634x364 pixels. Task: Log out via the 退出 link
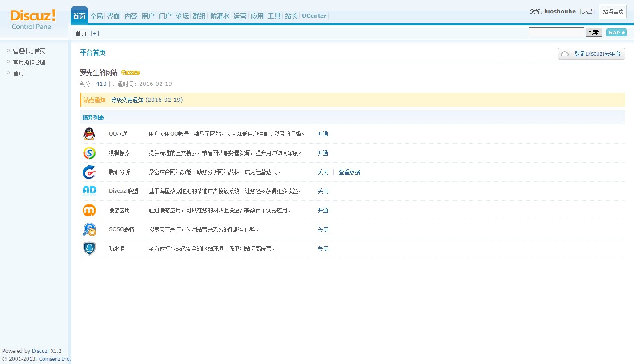point(587,12)
